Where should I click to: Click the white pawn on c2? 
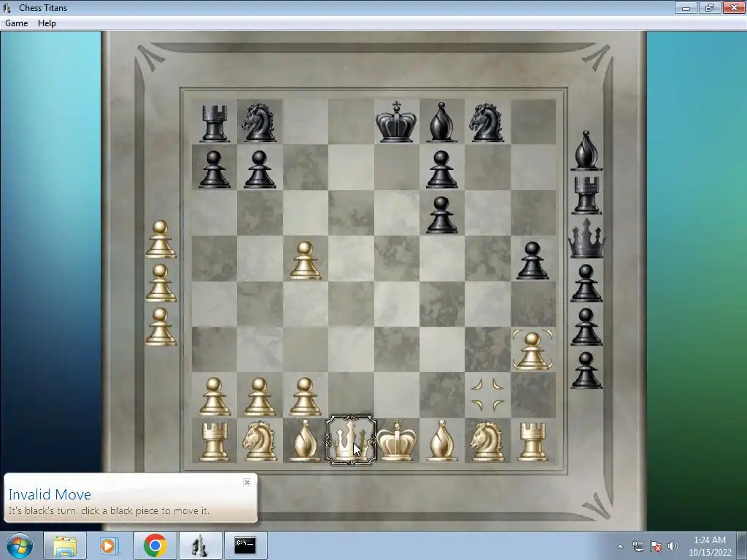[x=305, y=397]
